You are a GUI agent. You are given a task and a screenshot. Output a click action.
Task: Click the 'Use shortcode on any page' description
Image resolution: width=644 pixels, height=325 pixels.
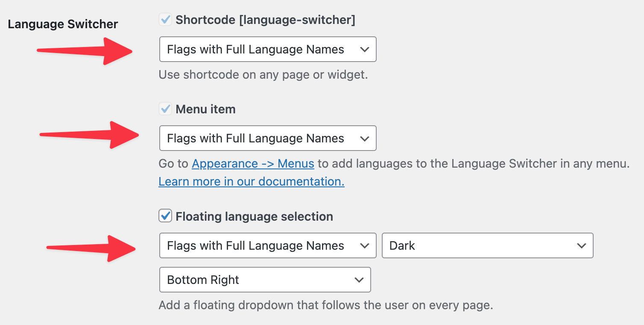coord(263,75)
